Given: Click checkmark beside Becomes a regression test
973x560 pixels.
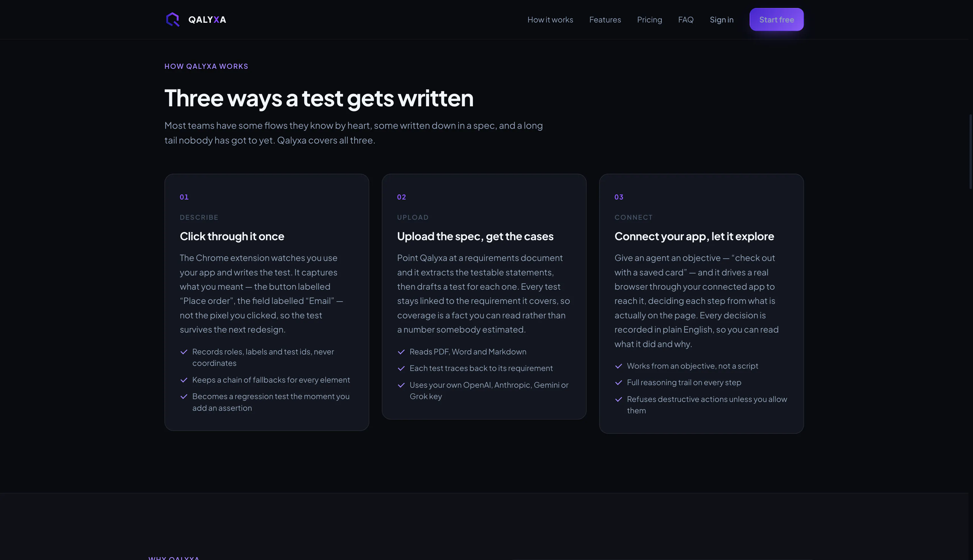Looking at the screenshot, I should click(x=184, y=397).
